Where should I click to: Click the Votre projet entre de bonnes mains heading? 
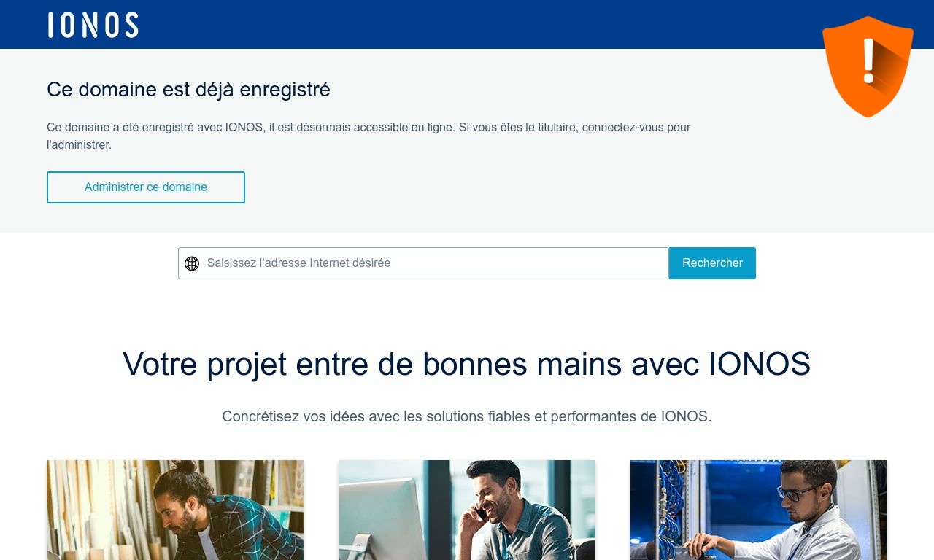pyautogui.click(x=467, y=364)
